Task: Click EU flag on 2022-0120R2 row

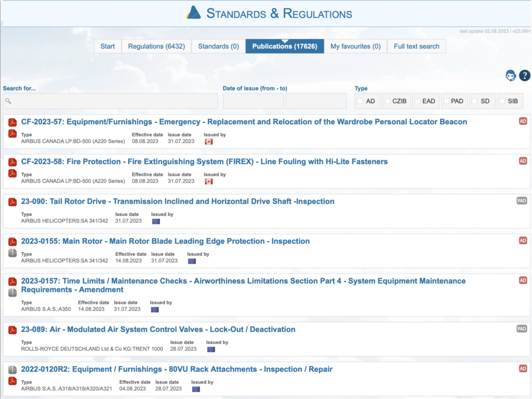Action: pos(196,389)
